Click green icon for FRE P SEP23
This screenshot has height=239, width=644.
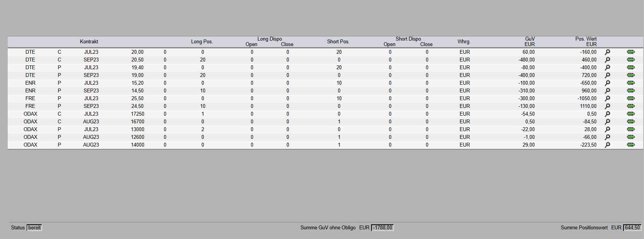point(630,106)
